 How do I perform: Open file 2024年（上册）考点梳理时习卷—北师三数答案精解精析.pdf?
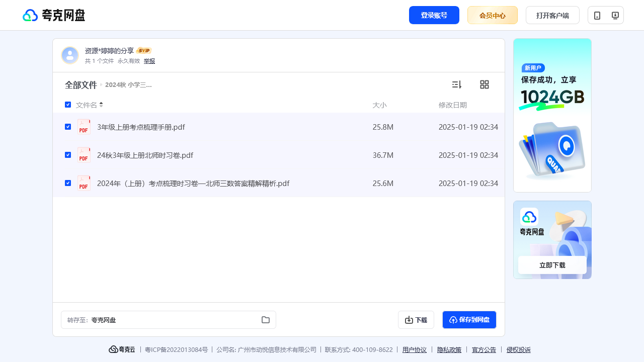click(x=193, y=184)
